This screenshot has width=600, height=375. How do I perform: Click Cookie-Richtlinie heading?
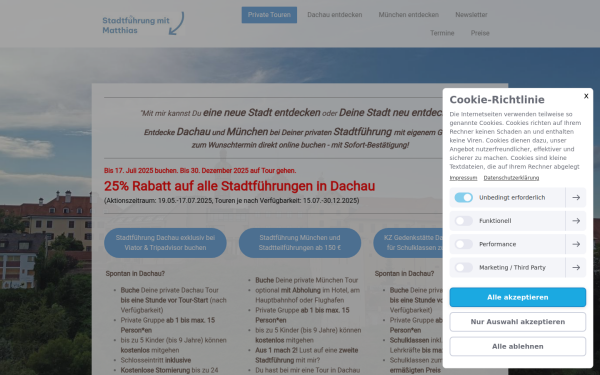(x=497, y=99)
